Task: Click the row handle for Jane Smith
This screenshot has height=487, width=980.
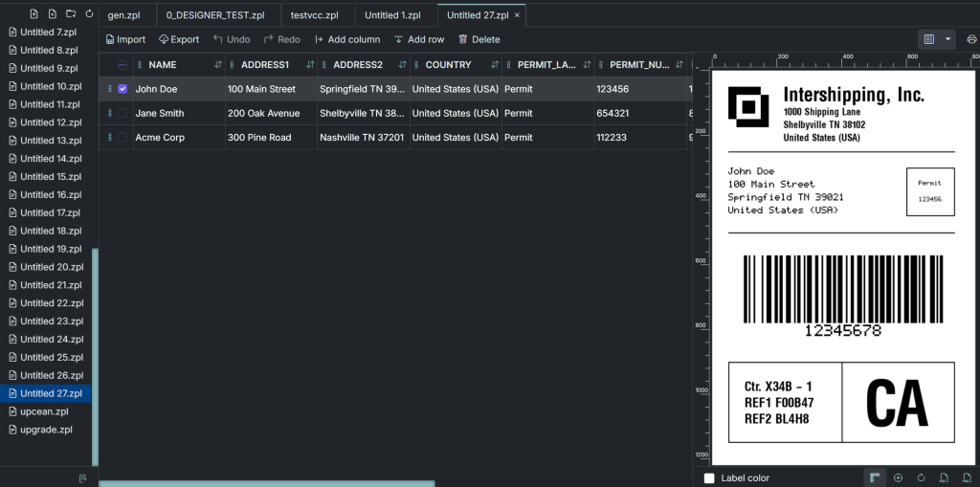Action: pos(110,113)
